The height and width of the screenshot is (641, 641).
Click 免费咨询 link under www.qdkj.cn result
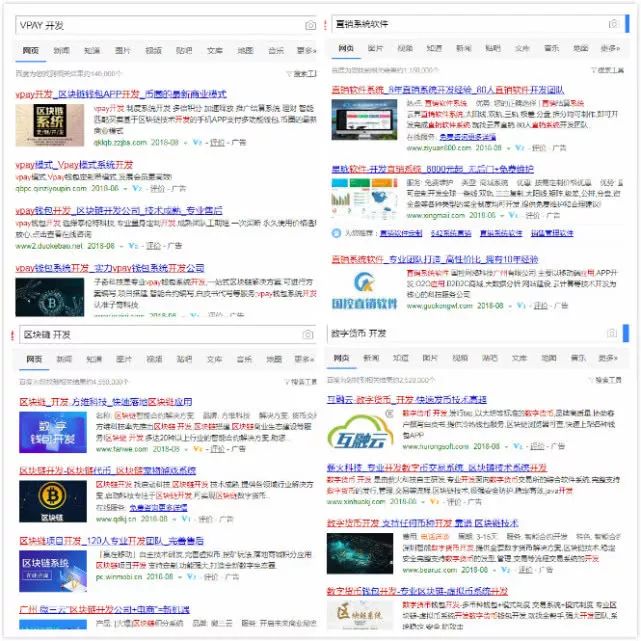point(158,507)
